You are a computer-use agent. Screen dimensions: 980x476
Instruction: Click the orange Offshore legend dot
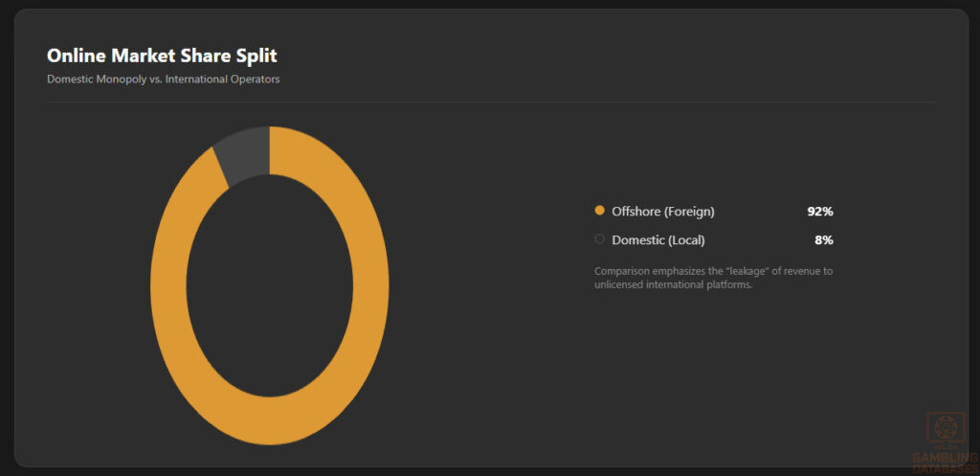click(599, 211)
